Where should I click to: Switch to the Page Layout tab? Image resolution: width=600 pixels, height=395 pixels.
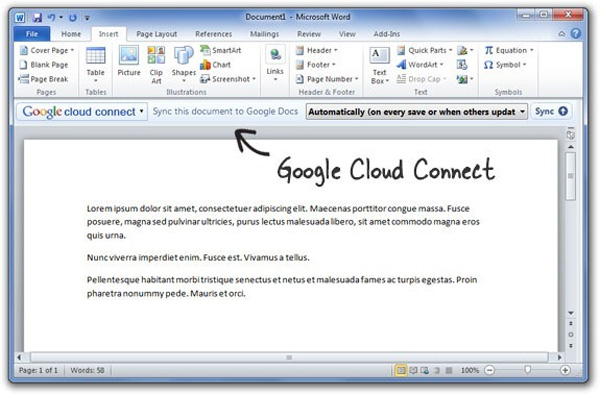157,34
